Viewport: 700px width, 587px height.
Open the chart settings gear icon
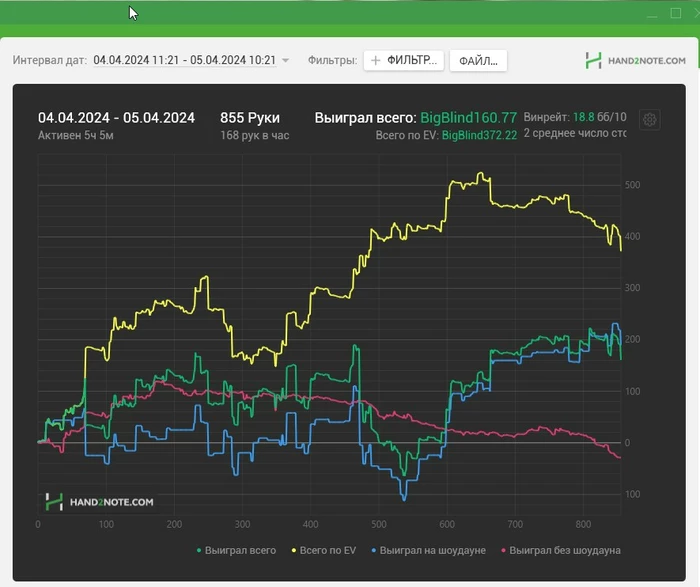tap(650, 120)
